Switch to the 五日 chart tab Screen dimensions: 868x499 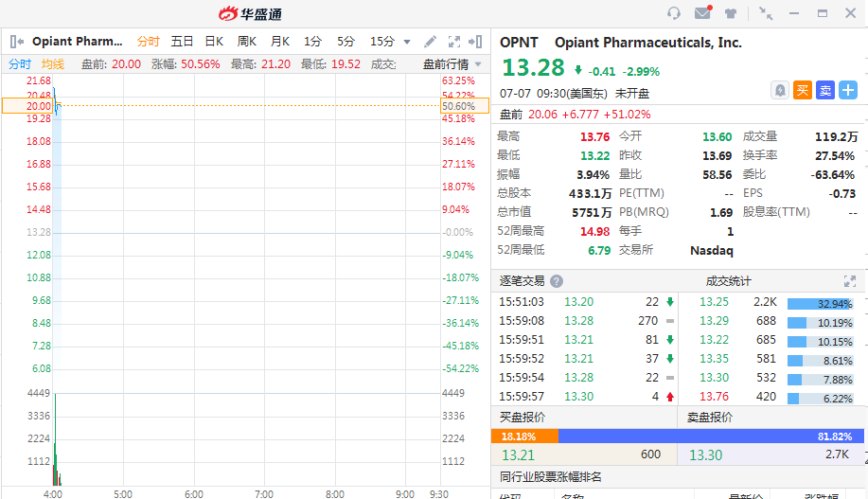pyautogui.click(x=182, y=42)
